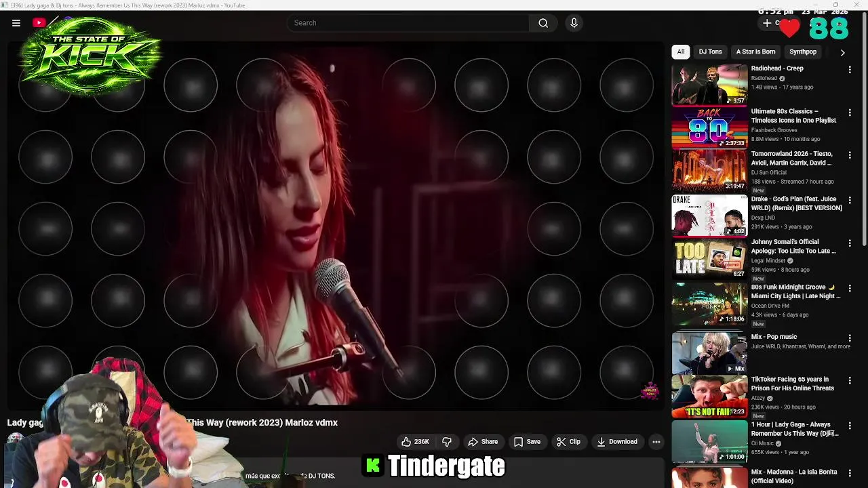This screenshot has height=488, width=868.
Task: Click Dexg LND channel name
Action: click(x=763, y=218)
